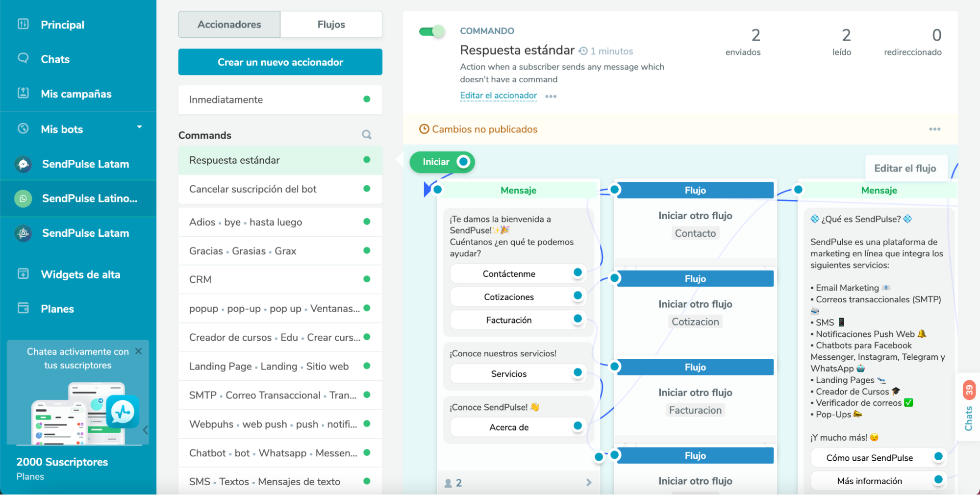980x495 pixels.
Task: Toggle the CRM command status dot
Action: pos(367,279)
